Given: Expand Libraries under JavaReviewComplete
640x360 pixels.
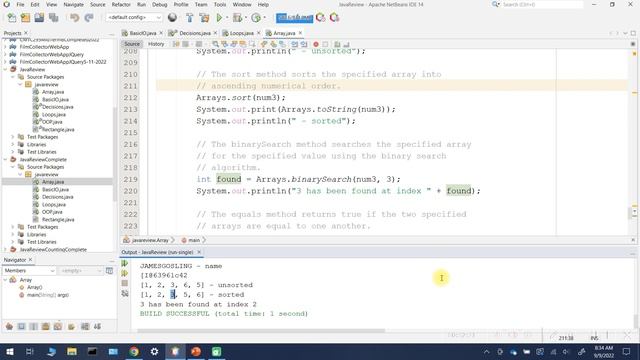Looking at the screenshot, I should pos(13,234).
